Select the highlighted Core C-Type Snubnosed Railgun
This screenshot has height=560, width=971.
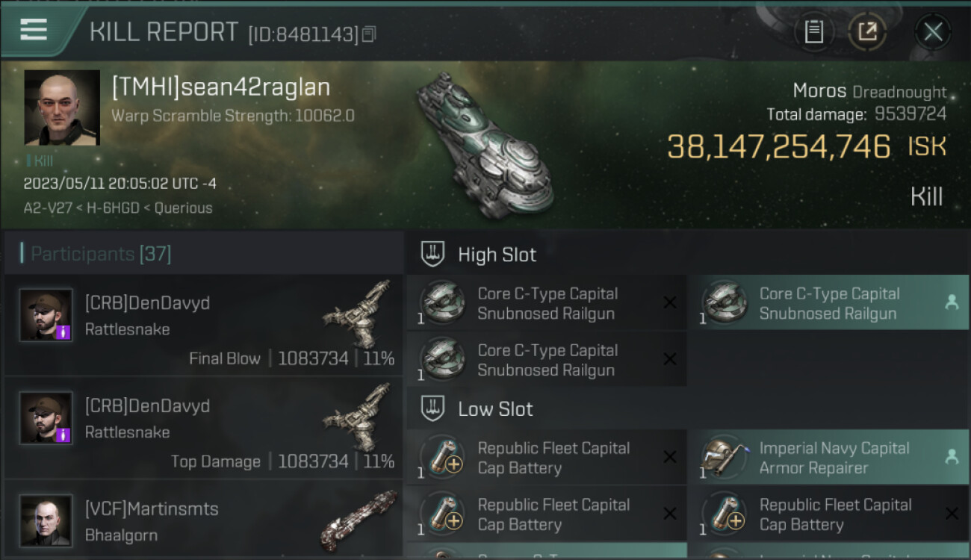[828, 303]
